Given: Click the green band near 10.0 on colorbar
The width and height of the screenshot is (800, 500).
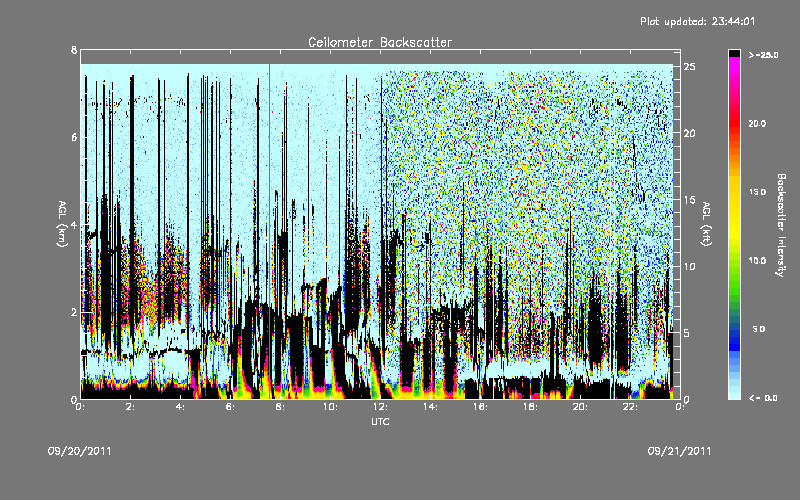Looking at the screenshot, I should (x=734, y=261).
